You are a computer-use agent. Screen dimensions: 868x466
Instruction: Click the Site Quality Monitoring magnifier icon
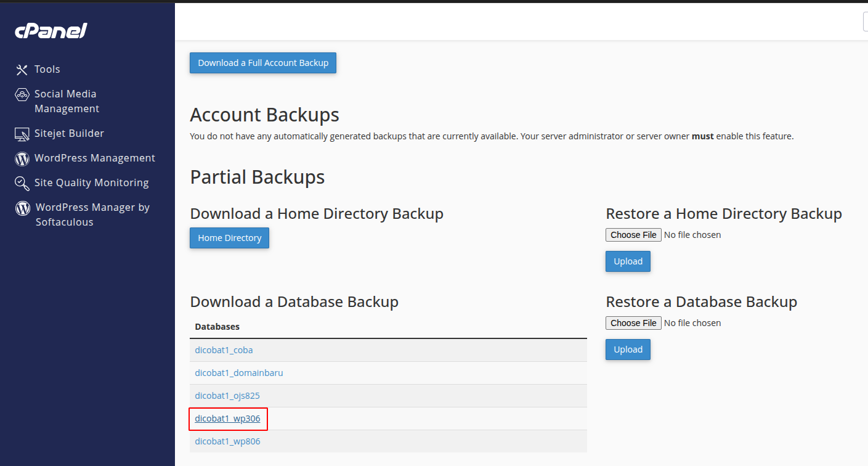pos(22,183)
